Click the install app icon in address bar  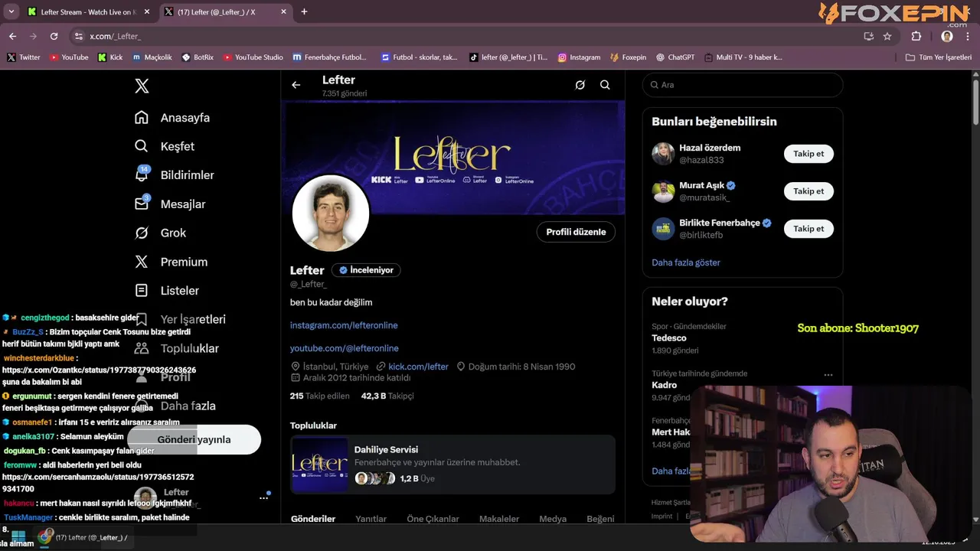point(868,36)
